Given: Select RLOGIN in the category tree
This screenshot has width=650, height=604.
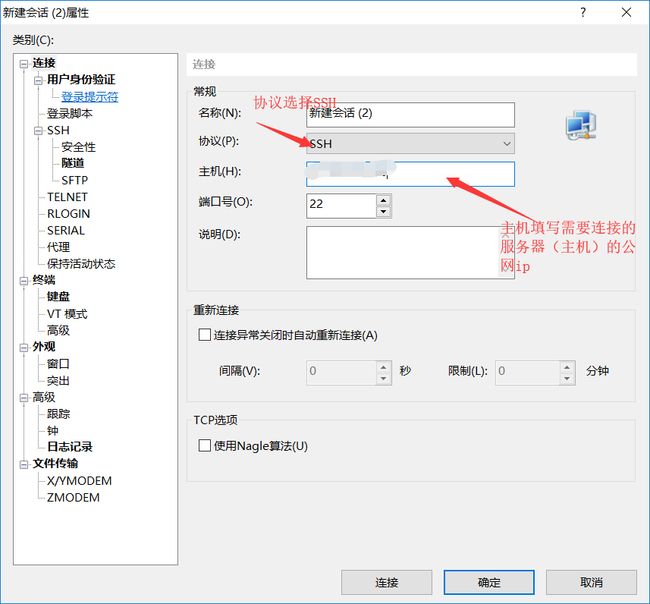Looking at the screenshot, I should point(68,213).
